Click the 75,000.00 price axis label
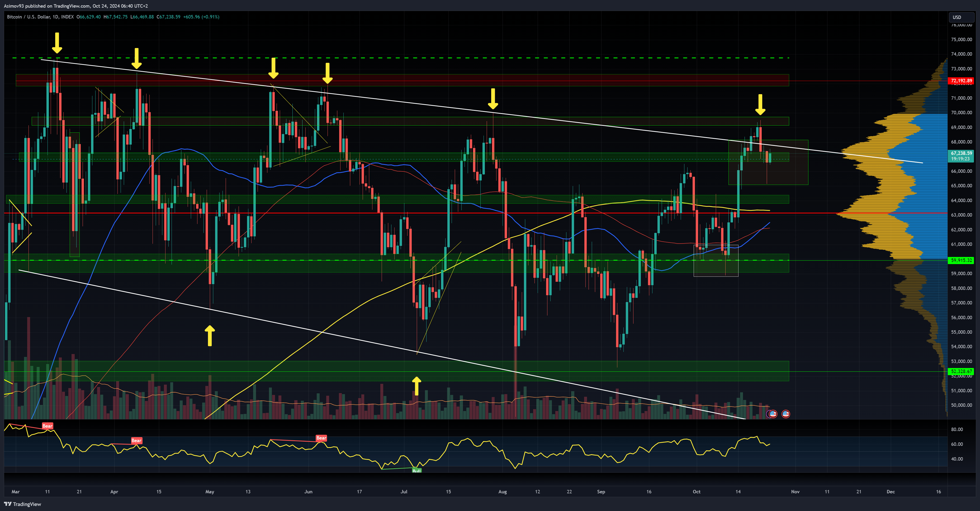The width and height of the screenshot is (980, 511). 961,40
